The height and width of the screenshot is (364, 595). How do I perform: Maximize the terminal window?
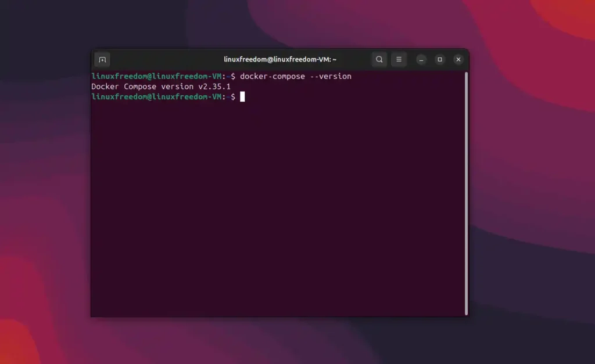tap(439, 59)
